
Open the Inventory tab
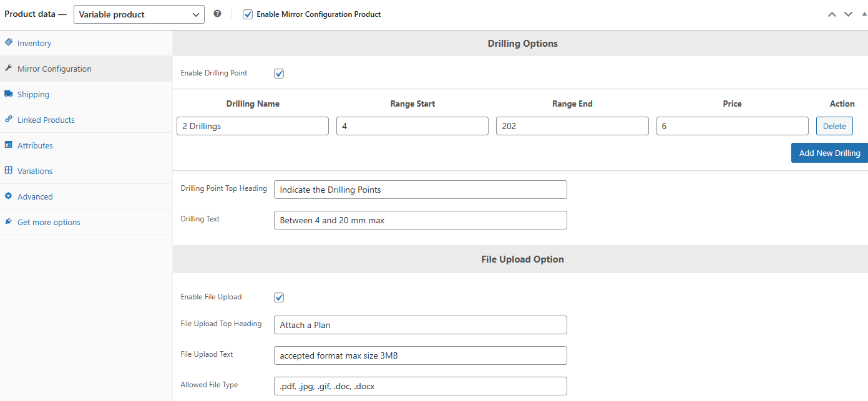click(86, 43)
